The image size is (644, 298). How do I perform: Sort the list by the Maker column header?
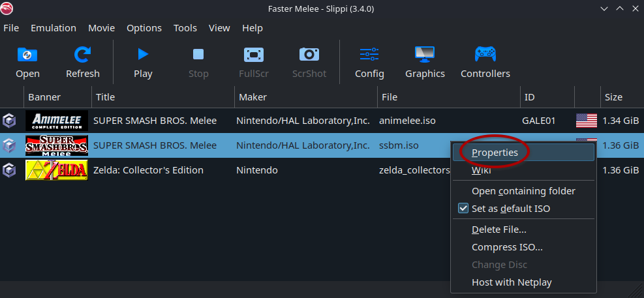coord(306,97)
